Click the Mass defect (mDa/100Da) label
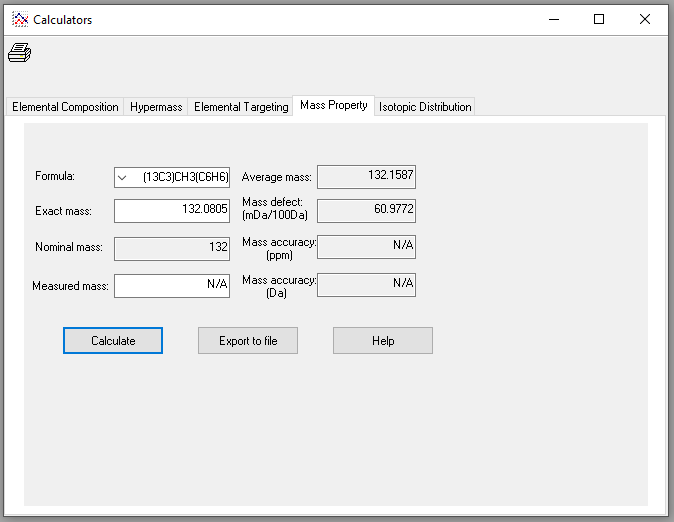This screenshot has height=522, width=674. click(275, 209)
